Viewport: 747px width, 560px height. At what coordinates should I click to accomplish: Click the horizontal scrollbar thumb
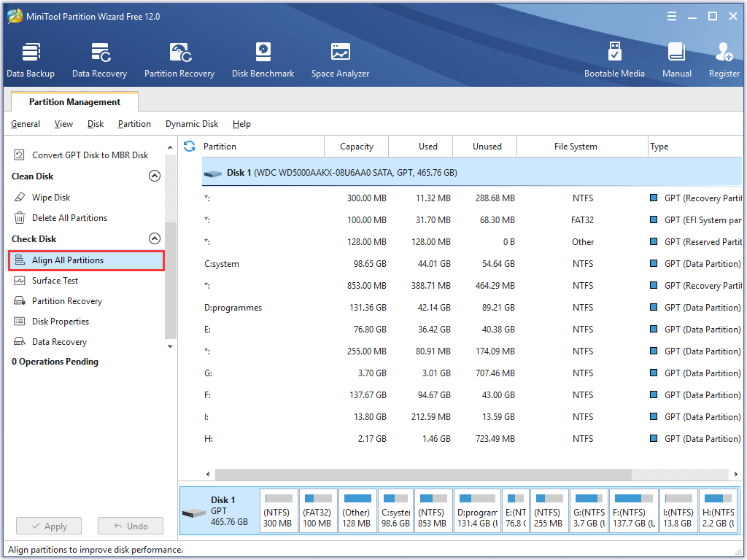(x=423, y=474)
